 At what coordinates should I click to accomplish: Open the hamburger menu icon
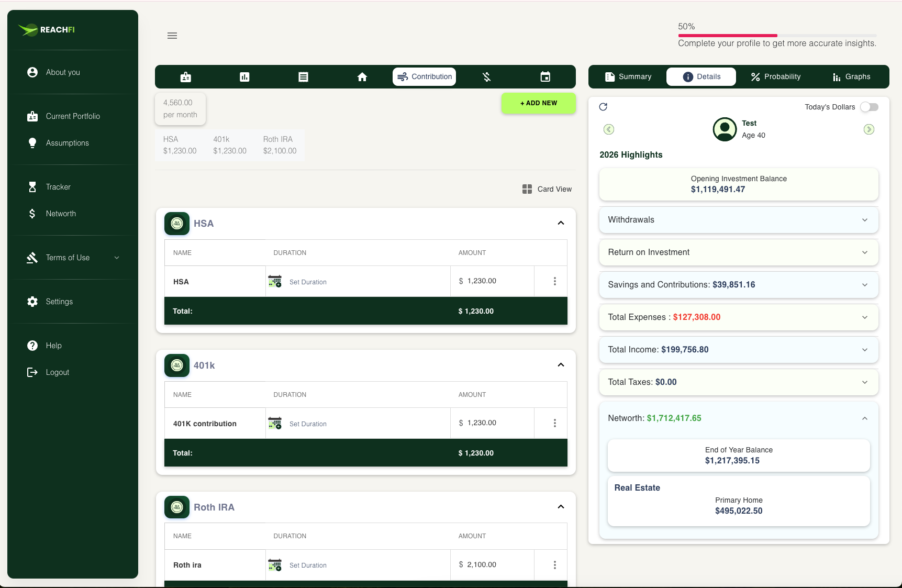coord(172,36)
